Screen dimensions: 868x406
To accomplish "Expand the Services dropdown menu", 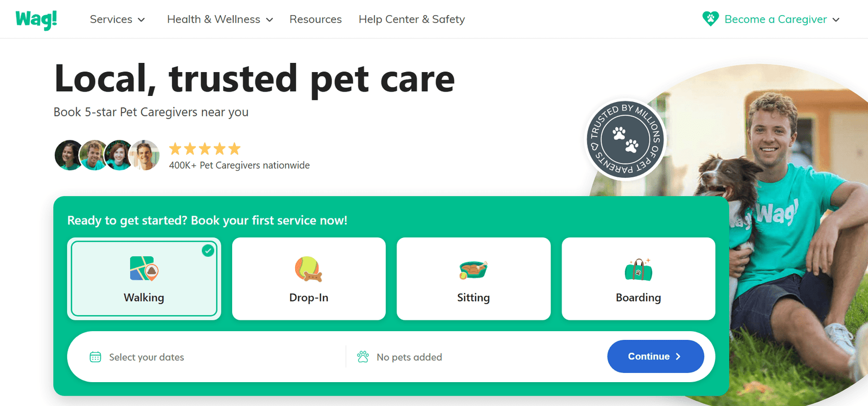I will click(x=117, y=20).
